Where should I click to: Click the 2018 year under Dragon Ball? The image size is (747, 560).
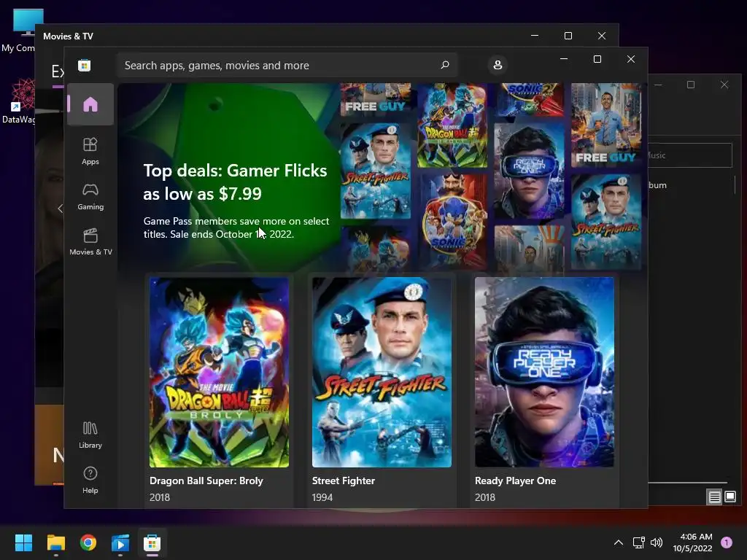[160, 497]
